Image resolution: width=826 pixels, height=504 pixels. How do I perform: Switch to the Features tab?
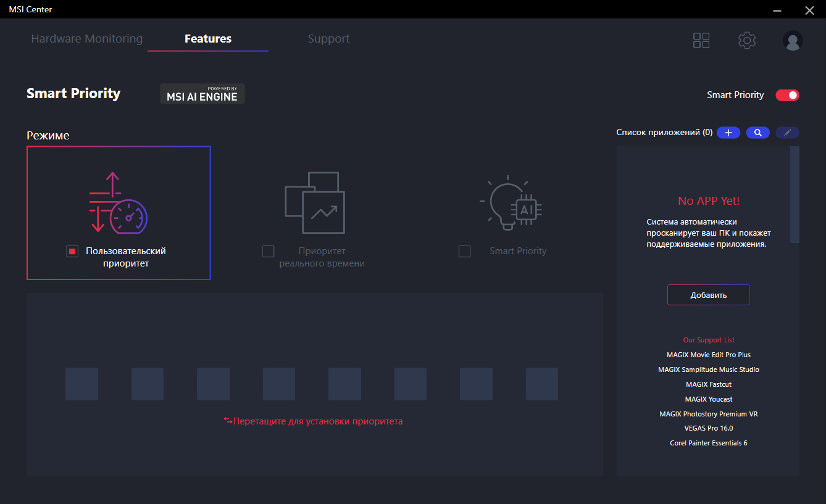tap(208, 38)
